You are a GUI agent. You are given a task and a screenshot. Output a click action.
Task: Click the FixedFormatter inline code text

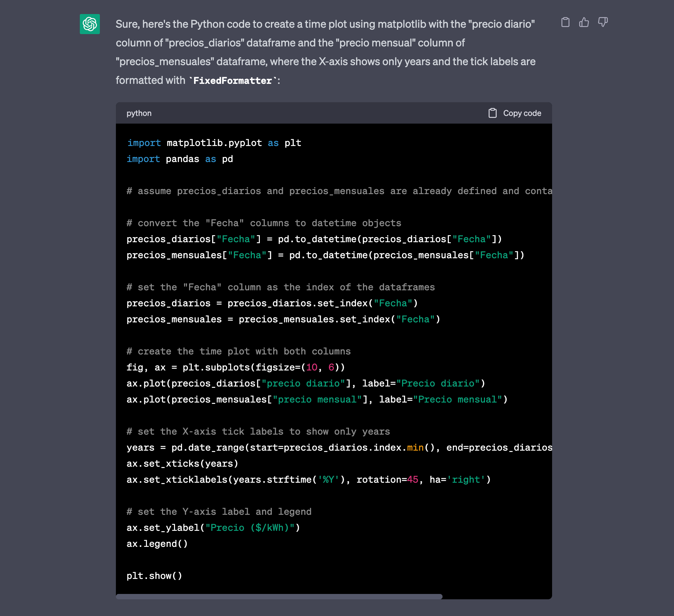[x=233, y=81]
